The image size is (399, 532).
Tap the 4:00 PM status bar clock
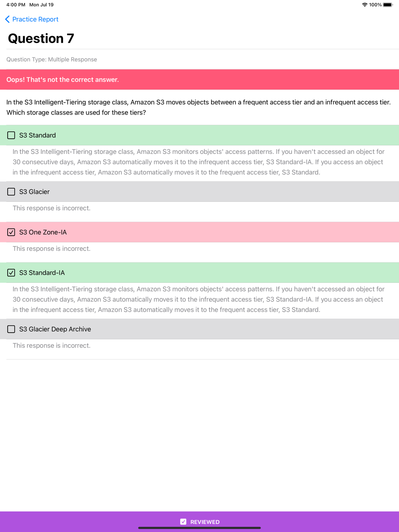tap(16, 5)
